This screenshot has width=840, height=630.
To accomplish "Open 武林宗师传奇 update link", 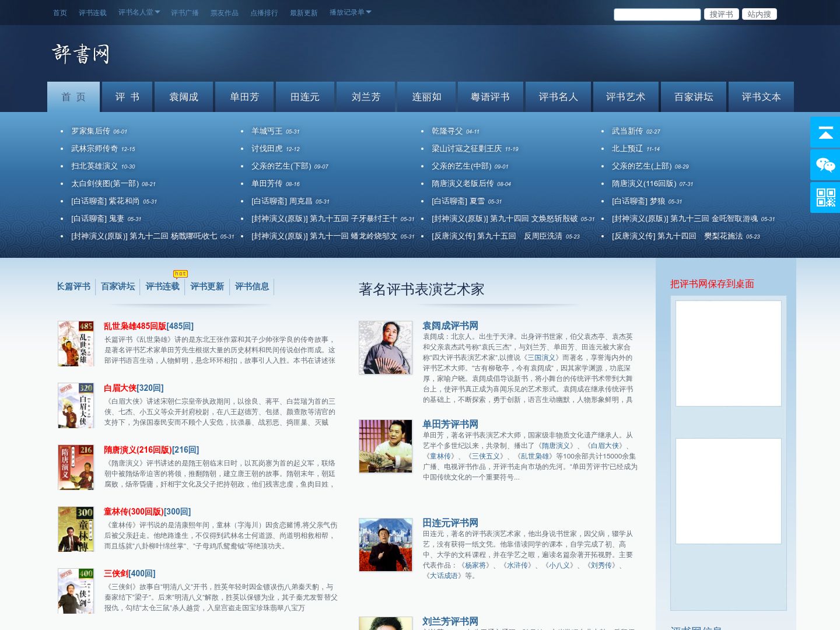I will click(x=94, y=149).
